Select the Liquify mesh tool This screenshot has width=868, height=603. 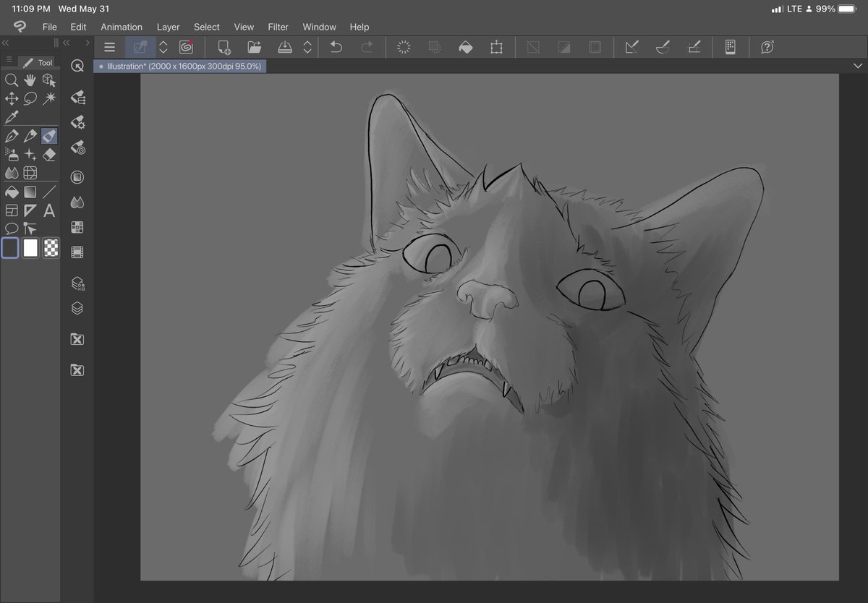(30, 173)
